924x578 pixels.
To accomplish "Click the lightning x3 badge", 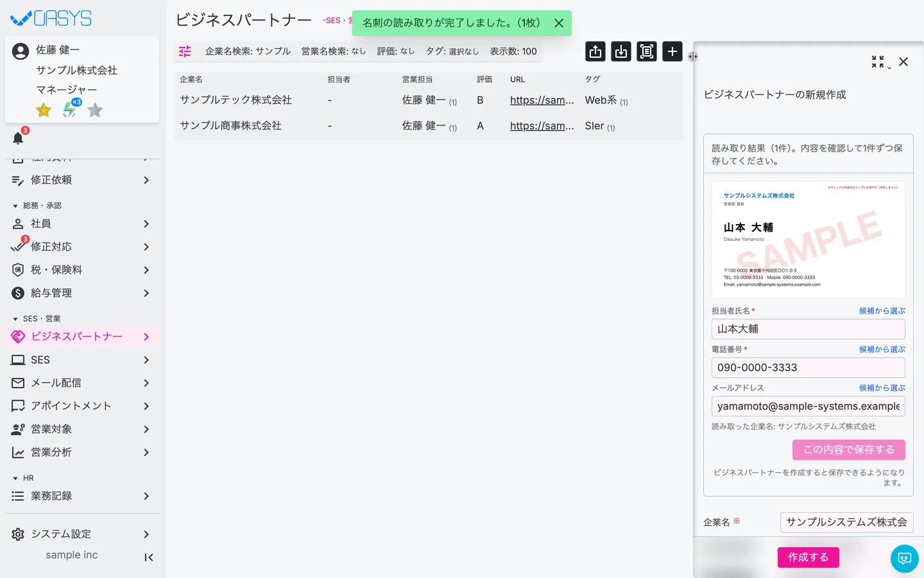I will (71, 109).
